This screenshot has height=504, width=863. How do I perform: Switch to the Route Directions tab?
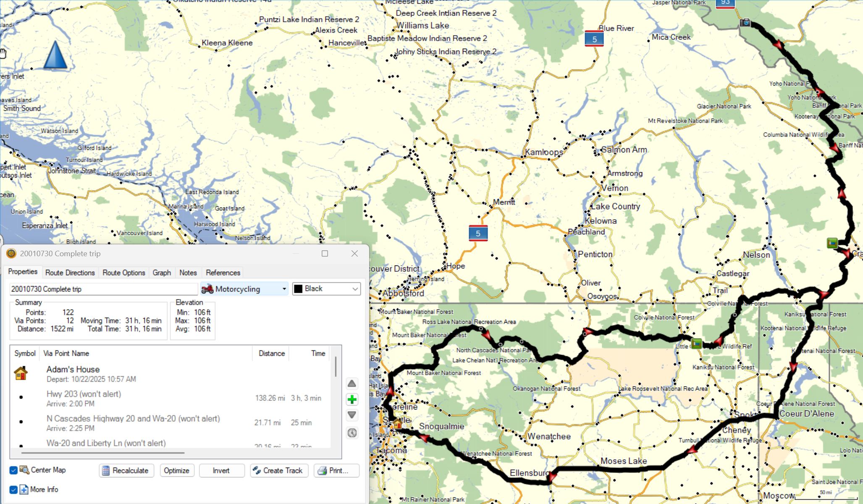pos(70,273)
